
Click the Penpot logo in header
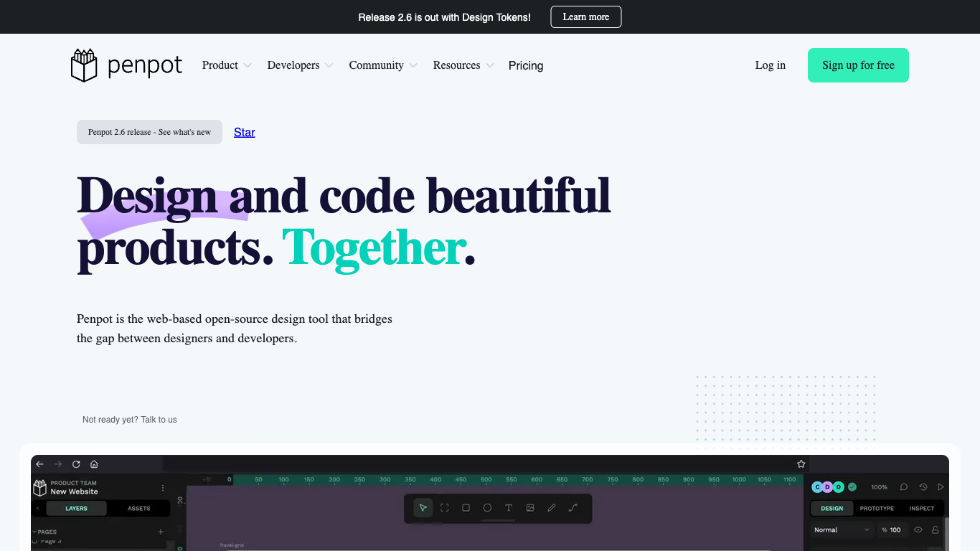126,65
